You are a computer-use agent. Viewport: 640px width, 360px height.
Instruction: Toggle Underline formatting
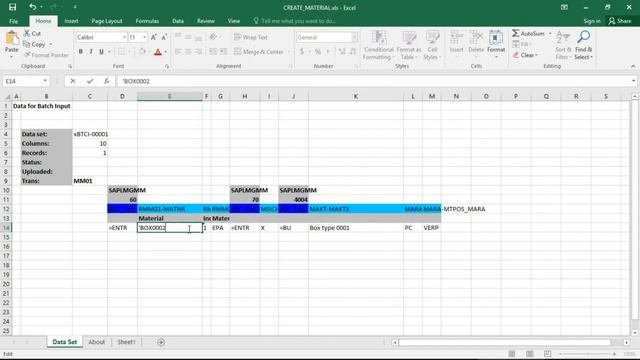(101, 52)
